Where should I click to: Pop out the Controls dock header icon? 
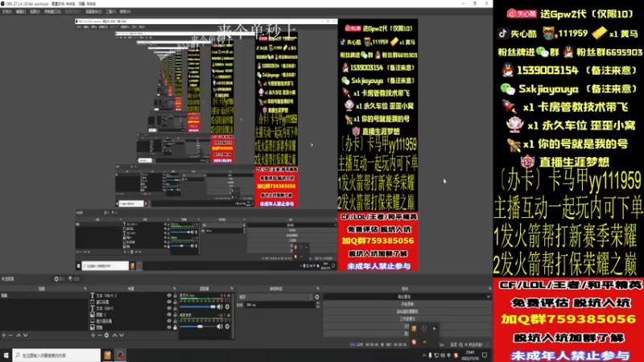489,289
